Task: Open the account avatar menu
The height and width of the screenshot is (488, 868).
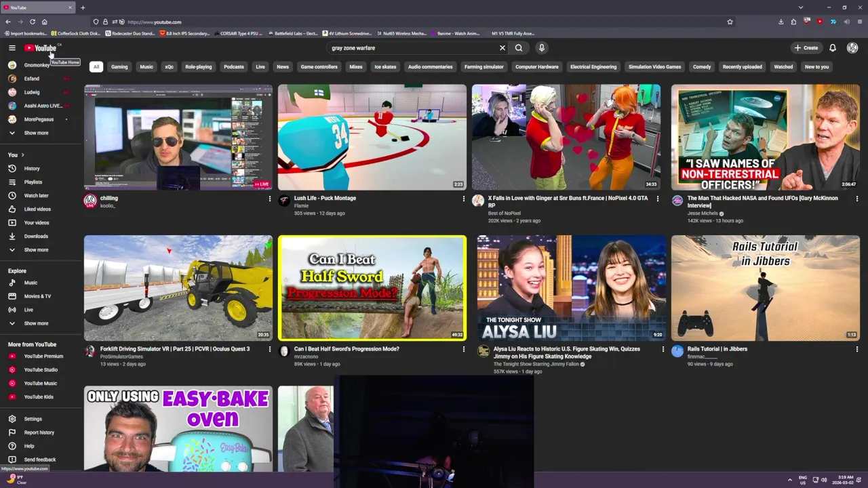Action: click(852, 48)
